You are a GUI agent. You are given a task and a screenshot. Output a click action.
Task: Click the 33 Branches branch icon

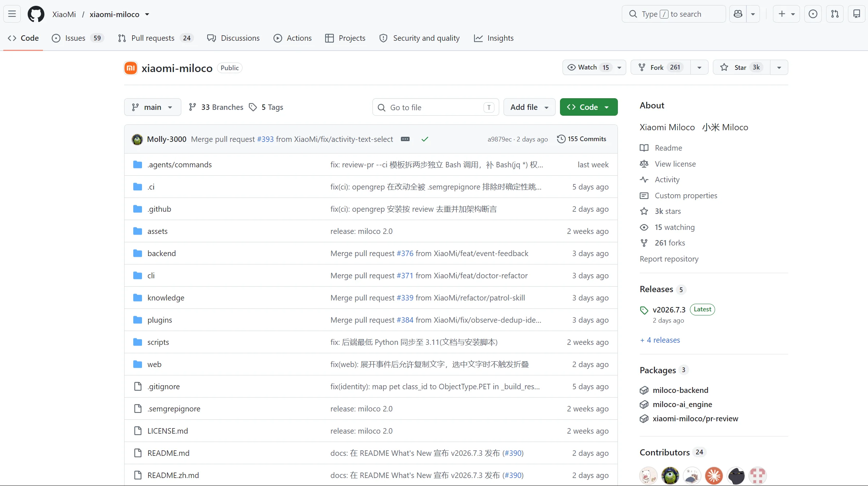pyautogui.click(x=193, y=107)
